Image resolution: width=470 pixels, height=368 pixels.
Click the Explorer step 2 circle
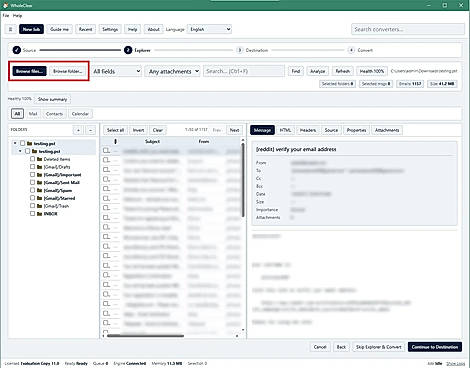click(128, 50)
